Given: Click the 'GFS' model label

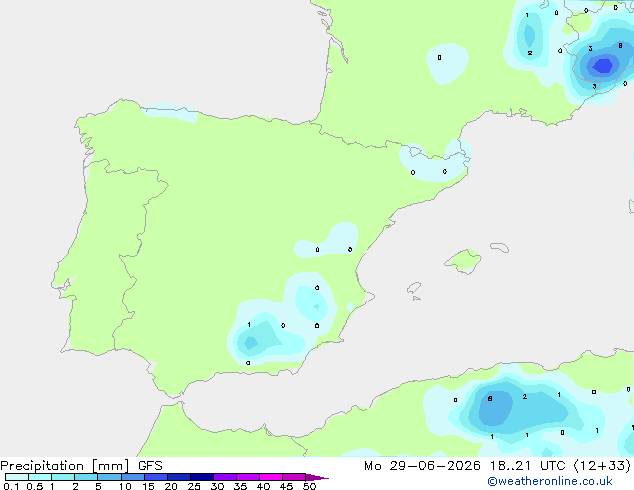Looking at the screenshot, I should pos(150,466).
